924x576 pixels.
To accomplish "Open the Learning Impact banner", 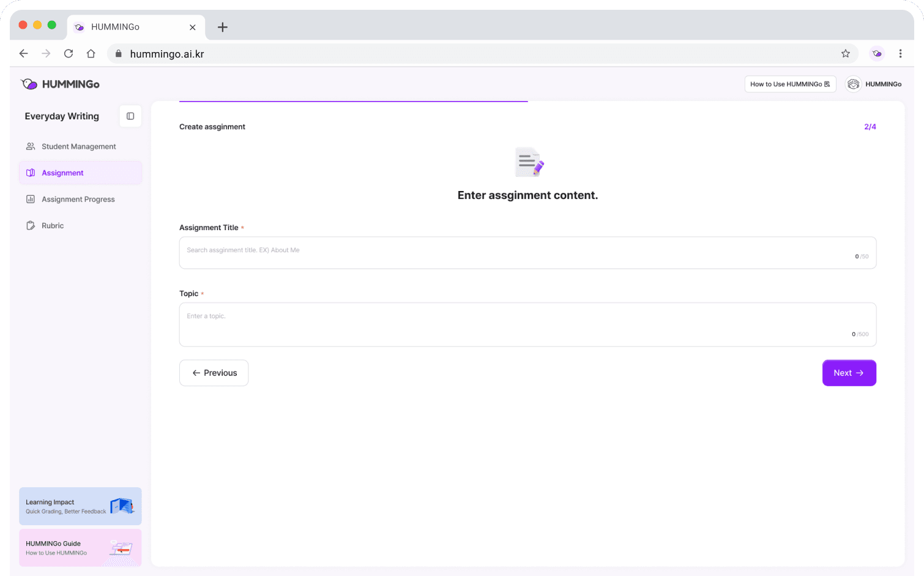I will click(80, 506).
